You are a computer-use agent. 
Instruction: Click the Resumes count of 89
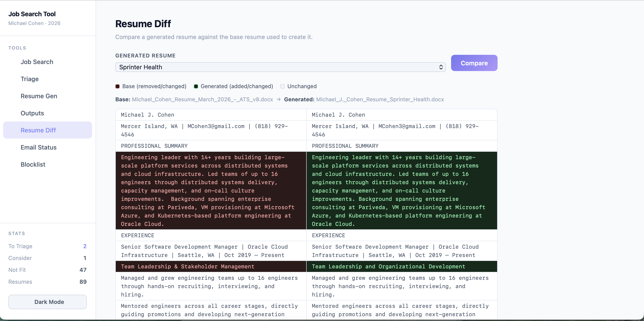(x=83, y=282)
